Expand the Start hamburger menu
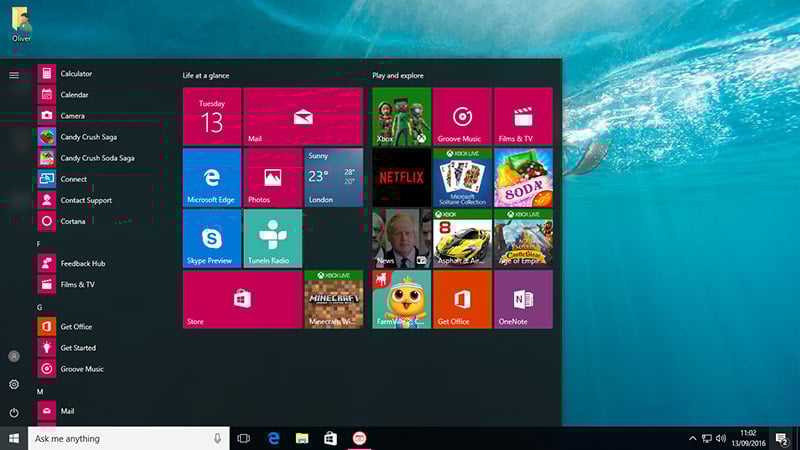This screenshot has height=450, width=800. point(14,75)
